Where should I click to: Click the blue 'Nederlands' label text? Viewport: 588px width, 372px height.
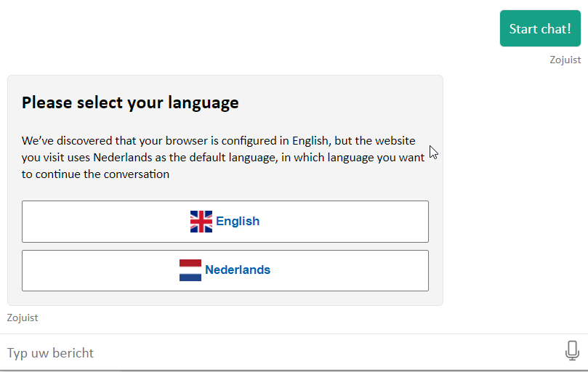238,270
